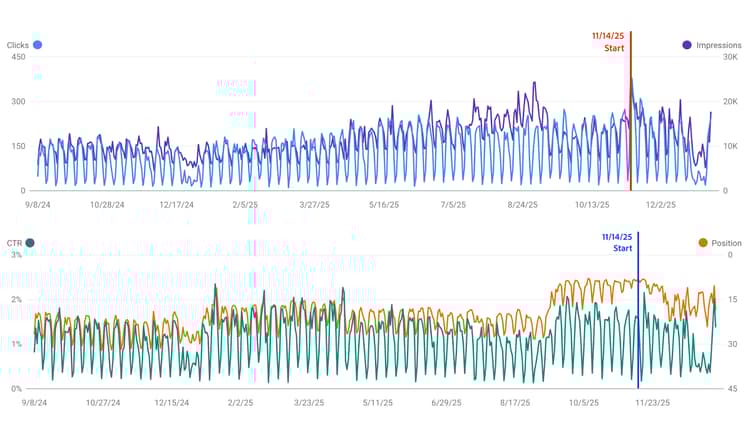
Task: Click the blue vertical marker line in bottom chart
Action: coord(638,320)
